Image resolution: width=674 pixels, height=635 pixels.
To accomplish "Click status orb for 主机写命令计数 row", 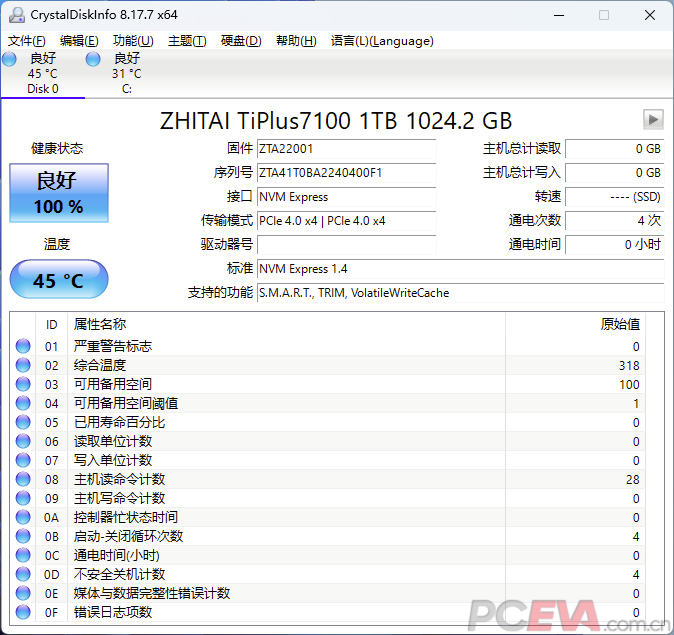I will click(23, 498).
